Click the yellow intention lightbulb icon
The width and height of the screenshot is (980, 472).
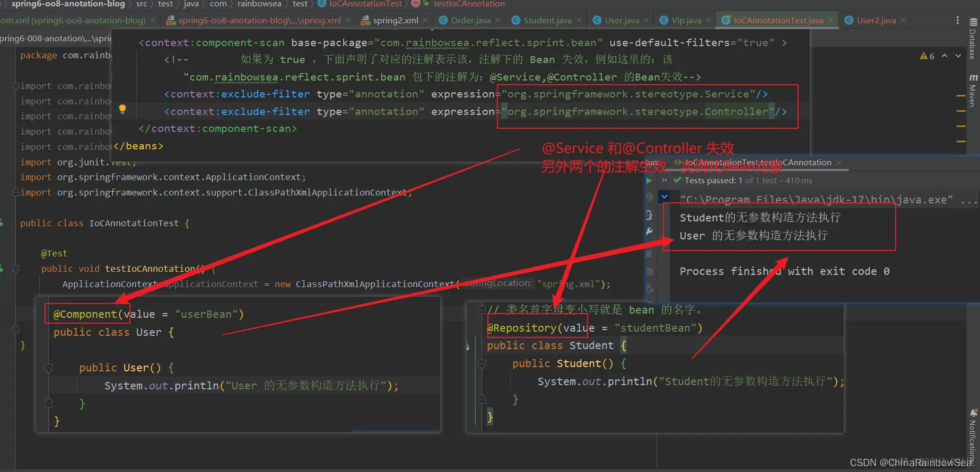tap(122, 109)
